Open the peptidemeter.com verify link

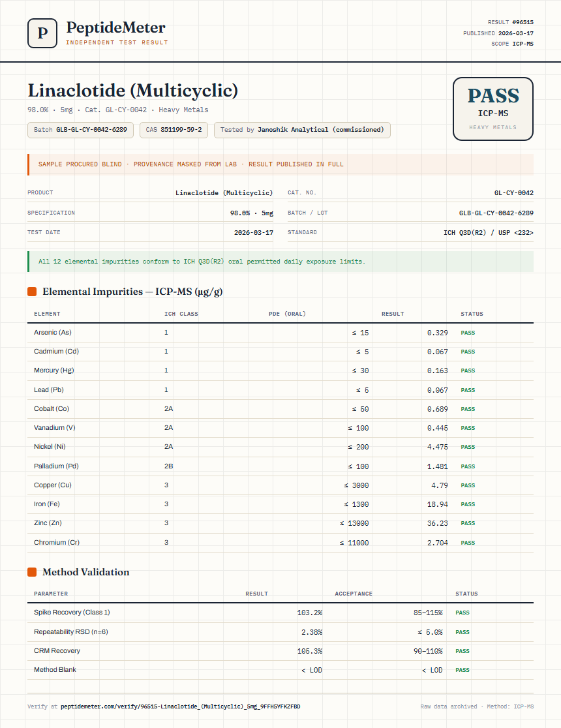click(180, 706)
